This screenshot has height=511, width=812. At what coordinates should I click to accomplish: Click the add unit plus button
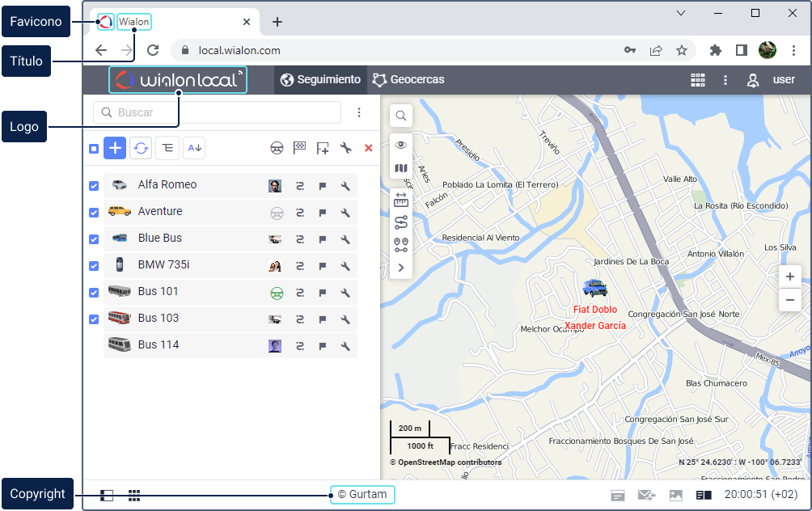(x=115, y=148)
